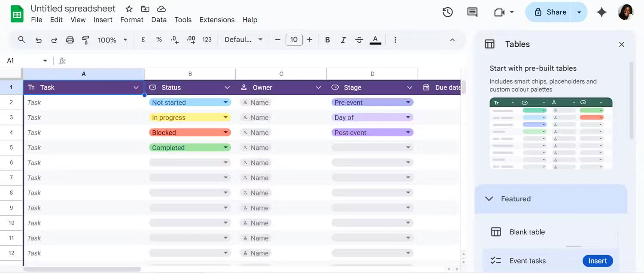Click the print icon
Viewport: 644px width, 273px height.
tap(70, 39)
